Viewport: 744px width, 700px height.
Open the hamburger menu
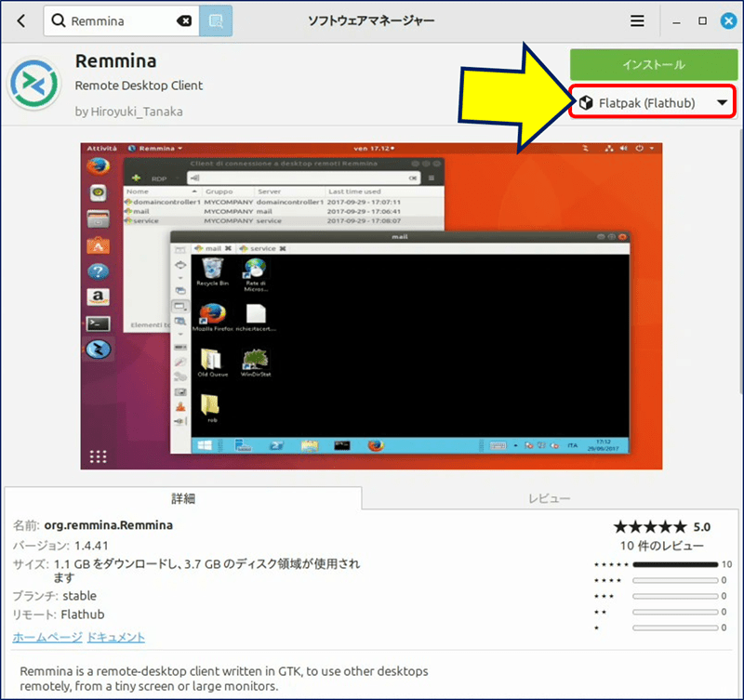pos(637,20)
